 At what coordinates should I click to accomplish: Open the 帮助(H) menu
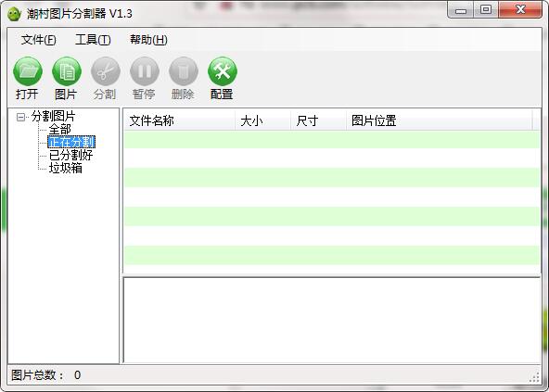tap(148, 40)
